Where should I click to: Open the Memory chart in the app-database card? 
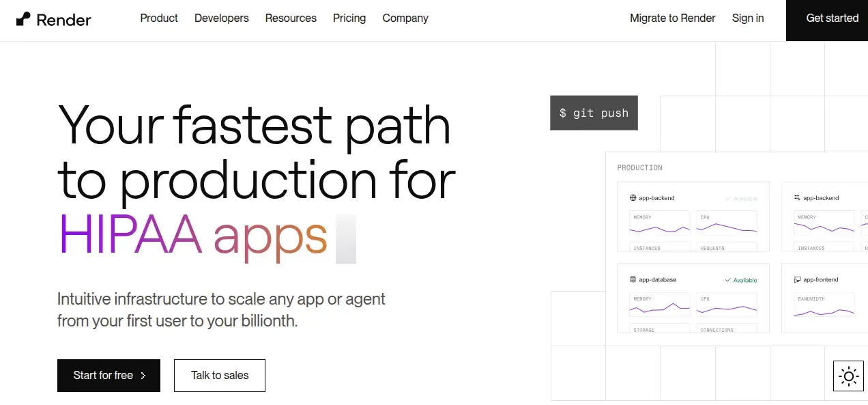point(660,305)
